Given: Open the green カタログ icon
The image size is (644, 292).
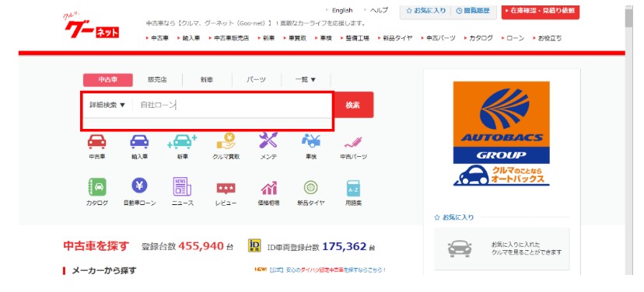Looking at the screenshot, I should pos(97,187).
